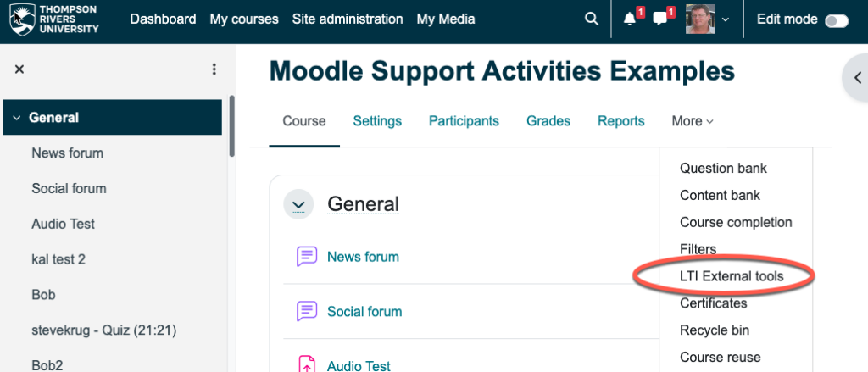Open Social forum link in main content
Viewport: 868px width, 372px height.
[x=364, y=312]
